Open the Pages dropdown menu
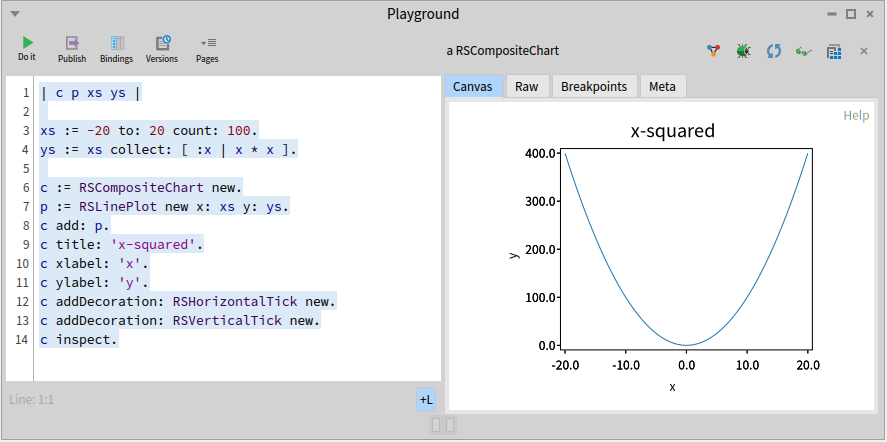Viewport: 887px width, 442px height. tap(207, 50)
